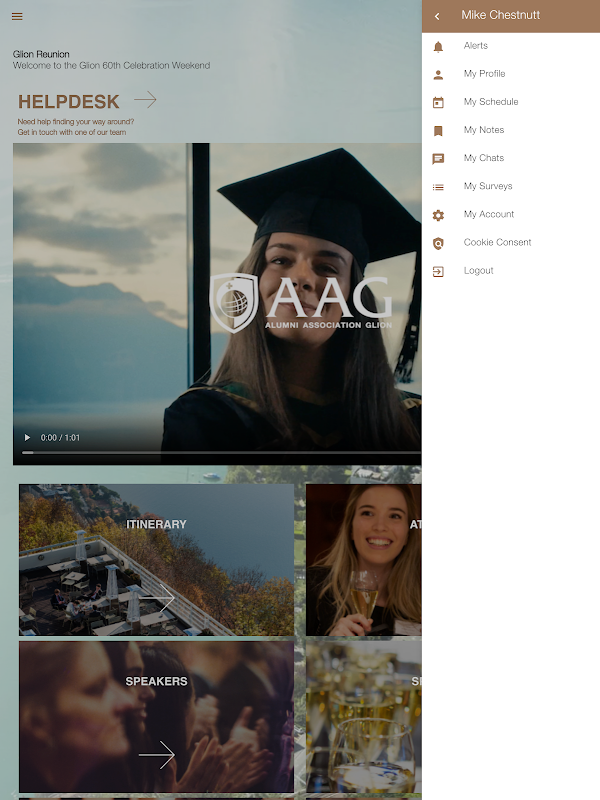The height and width of the screenshot is (800, 600).
Task: Click the SPEAKERS tile label
Action: [156, 681]
